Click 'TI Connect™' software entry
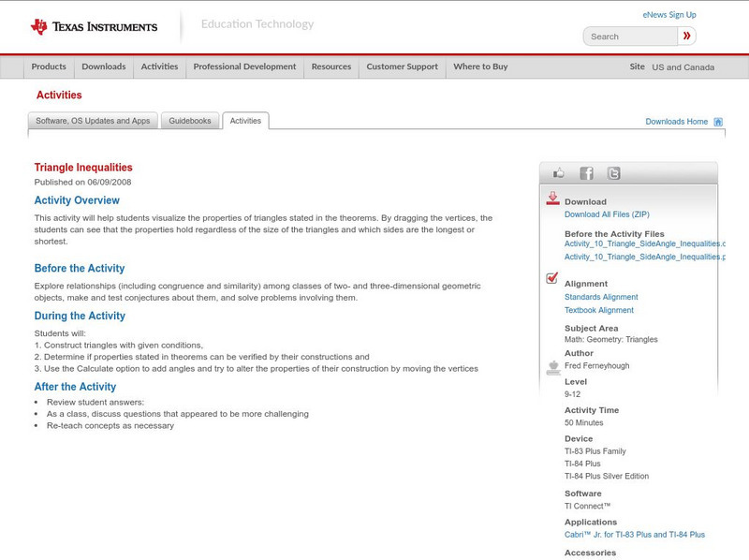The height and width of the screenshot is (560, 749). pos(588,506)
